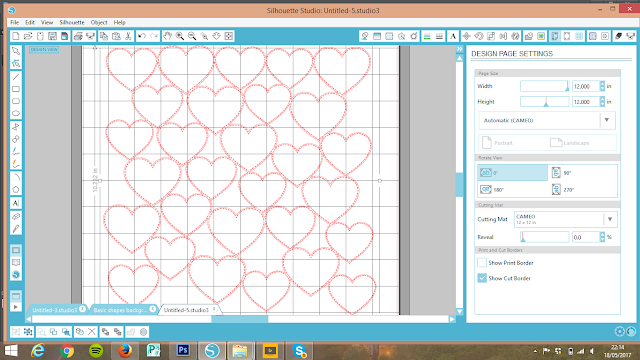
Task: Click the Zoom In magnifier
Action: pos(180,36)
